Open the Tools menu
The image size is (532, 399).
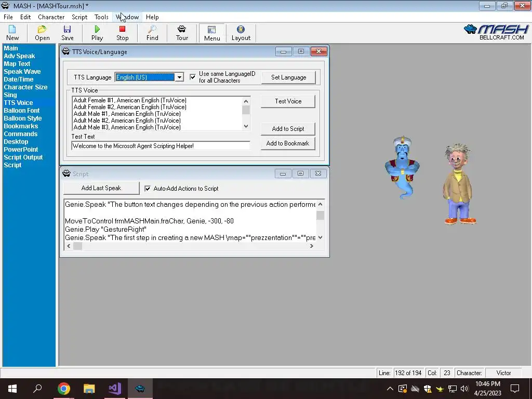click(101, 17)
